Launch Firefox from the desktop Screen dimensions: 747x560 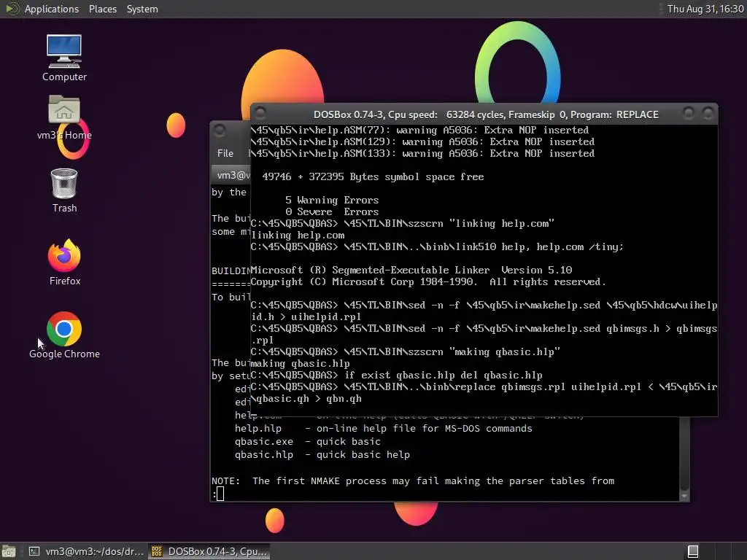[x=64, y=262]
